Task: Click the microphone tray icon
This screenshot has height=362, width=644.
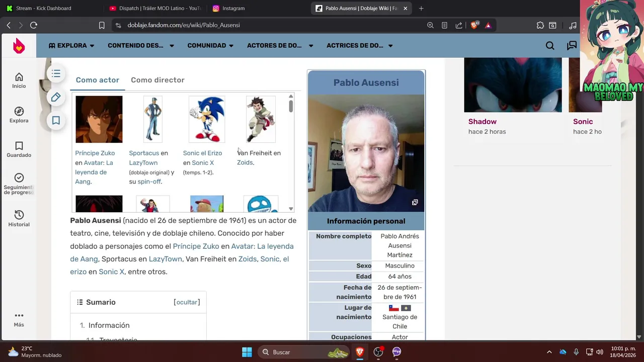Action: tap(576, 352)
